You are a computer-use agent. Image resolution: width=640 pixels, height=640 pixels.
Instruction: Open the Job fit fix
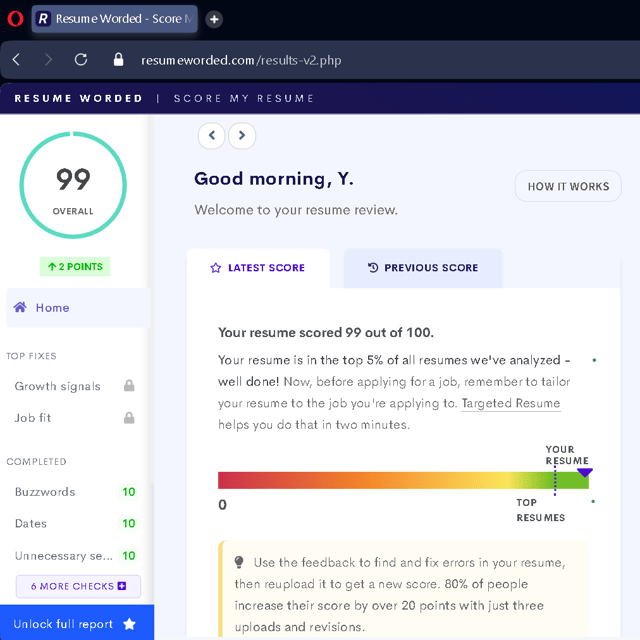75,418
